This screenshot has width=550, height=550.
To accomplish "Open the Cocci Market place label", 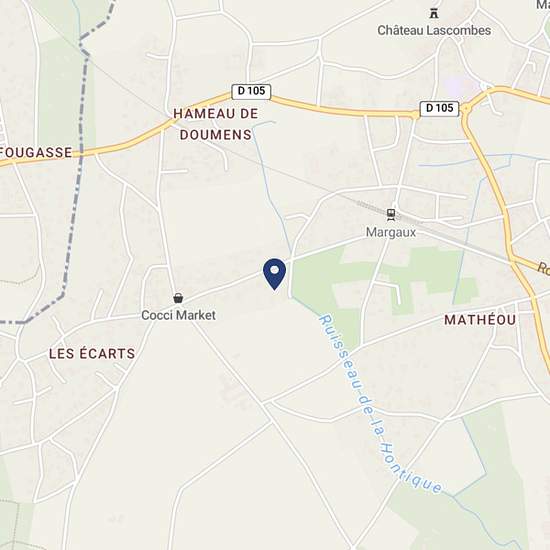I will (178, 315).
